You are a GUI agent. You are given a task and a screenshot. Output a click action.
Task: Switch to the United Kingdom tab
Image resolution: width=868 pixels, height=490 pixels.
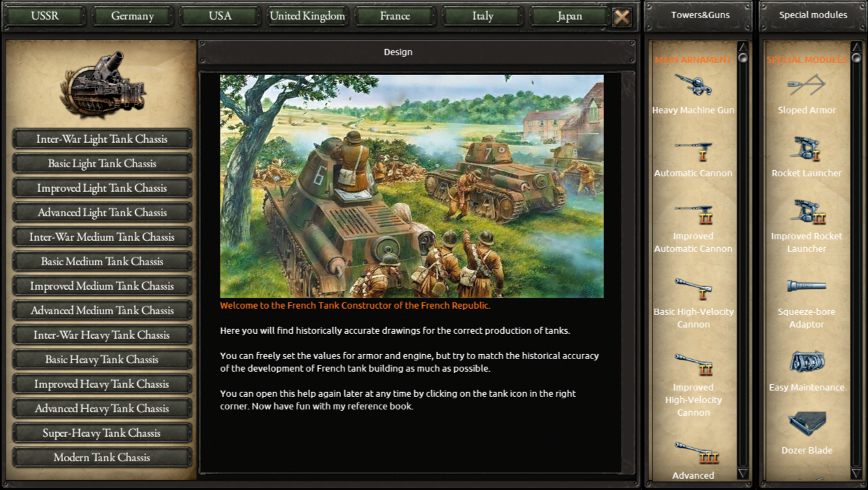tap(307, 16)
